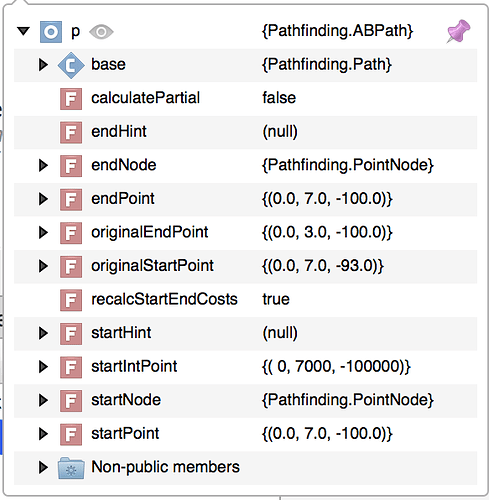The image size is (489, 500).
Task: Expand the base node
Action: (43, 65)
